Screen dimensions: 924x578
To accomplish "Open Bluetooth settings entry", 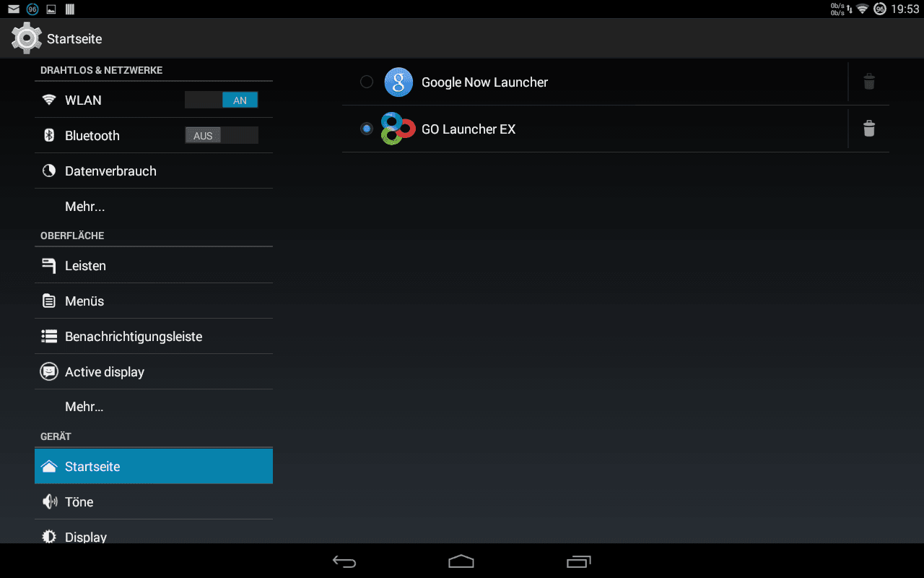I will point(154,135).
